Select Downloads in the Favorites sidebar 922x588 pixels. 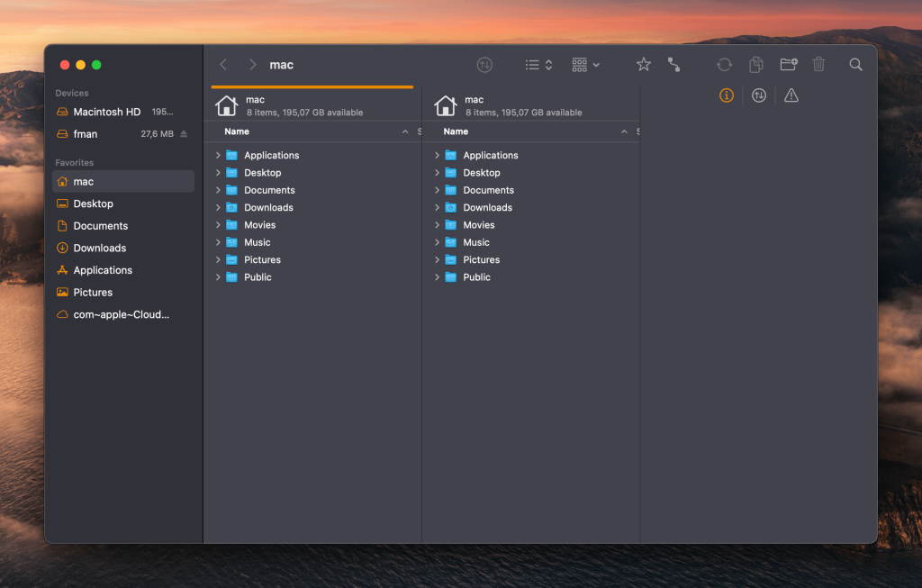[99, 248]
